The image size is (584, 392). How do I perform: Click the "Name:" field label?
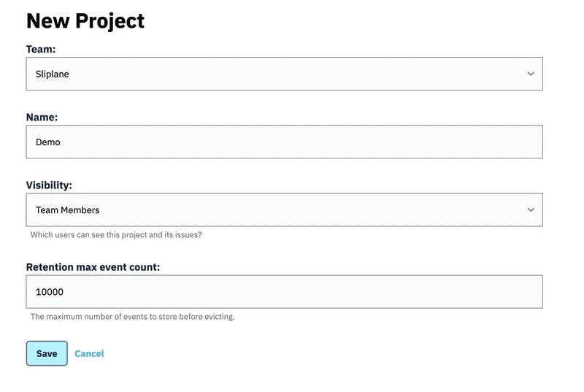click(x=42, y=117)
